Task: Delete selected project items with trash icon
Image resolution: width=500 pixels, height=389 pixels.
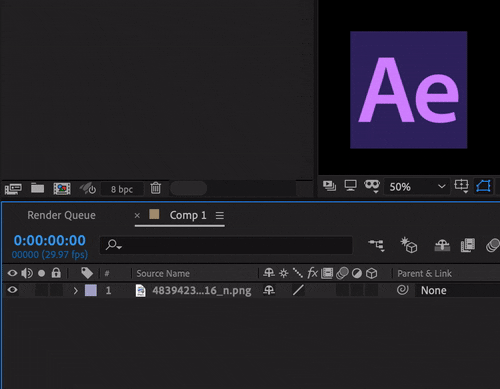Action: [x=155, y=188]
